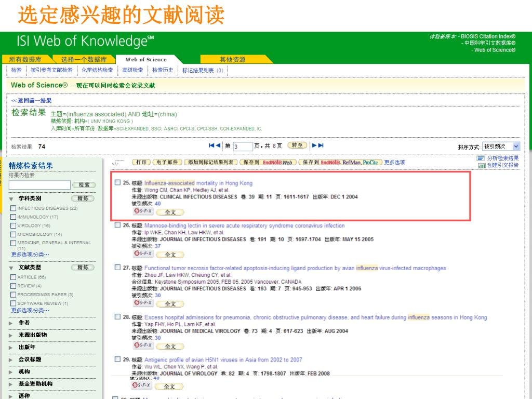Open the 其他资源 tab
Viewport: 532px width, 399px height.
[x=233, y=59]
